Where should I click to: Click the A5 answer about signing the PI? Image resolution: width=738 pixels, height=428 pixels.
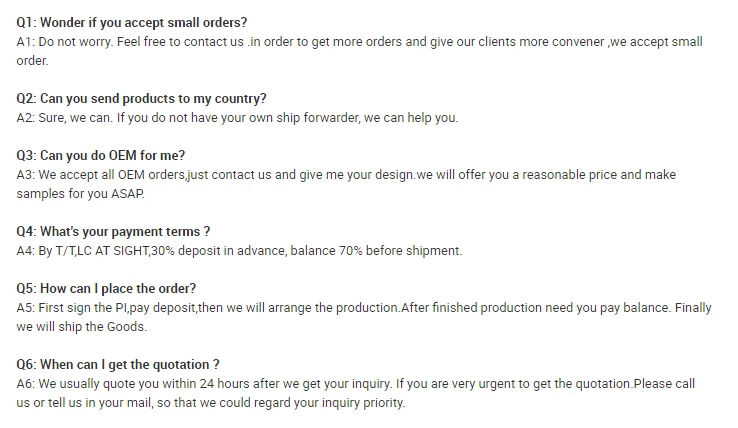click(364, 308)
